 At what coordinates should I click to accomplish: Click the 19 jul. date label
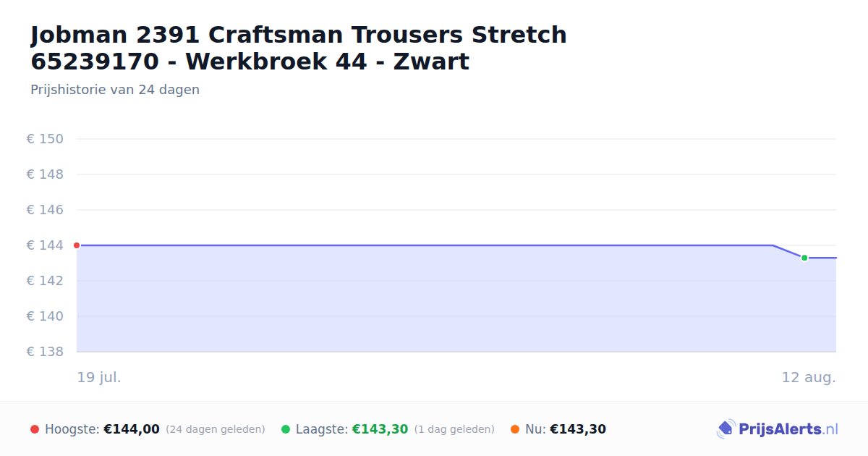tap(99, 377)
